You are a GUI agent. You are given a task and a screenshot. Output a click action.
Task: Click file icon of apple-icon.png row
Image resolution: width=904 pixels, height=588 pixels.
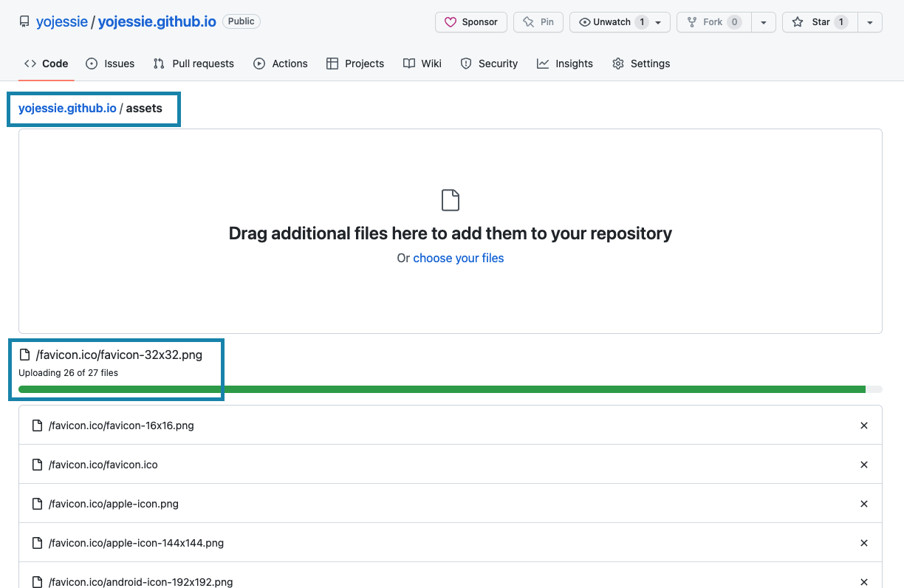(37, 504)
